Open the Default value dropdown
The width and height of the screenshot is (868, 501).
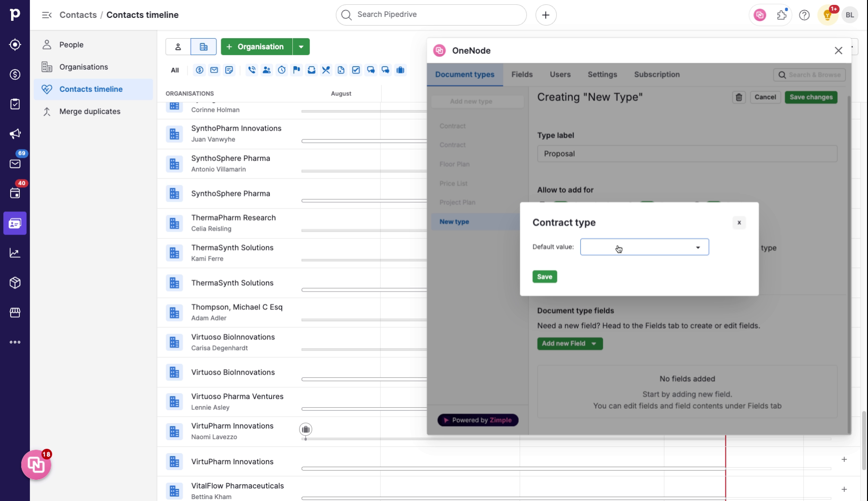tap(644, 247)
